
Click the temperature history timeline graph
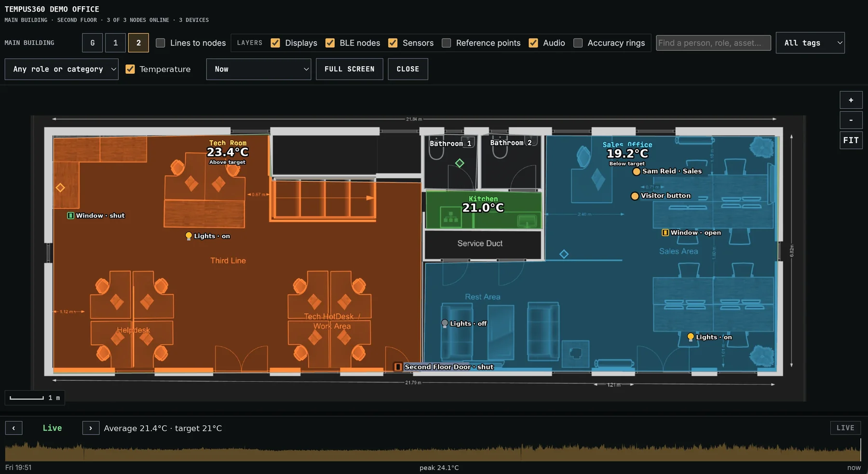coord(433,451)
